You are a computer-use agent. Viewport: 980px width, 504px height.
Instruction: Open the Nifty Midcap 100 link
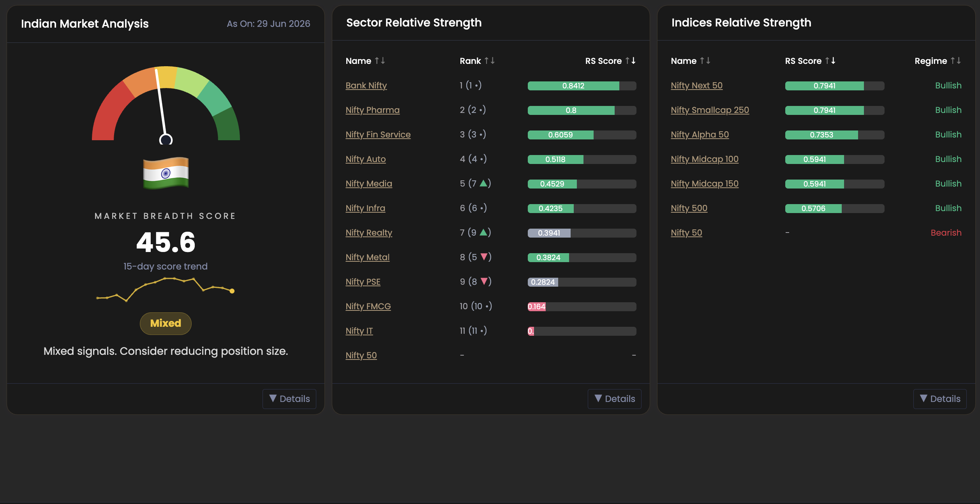tap(704, 159)
